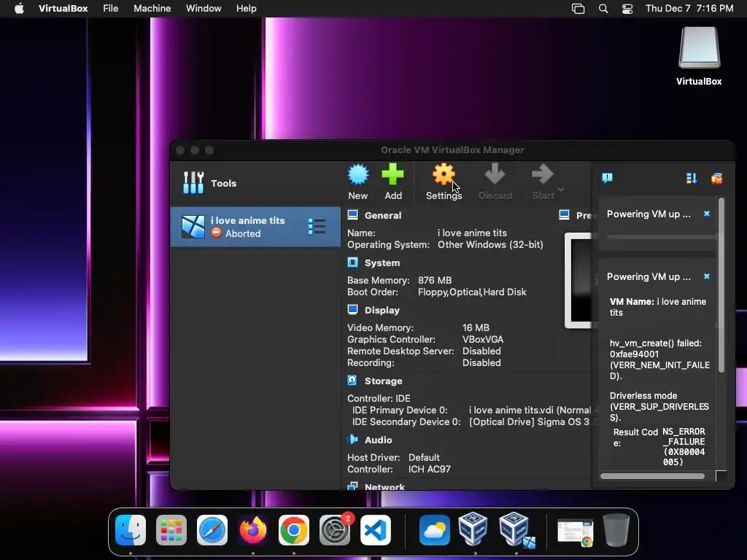Image resolution: width=747 pixels, height=560 pixels.
Task: Click the Add VM green plus icon
Action: [392, 174]
